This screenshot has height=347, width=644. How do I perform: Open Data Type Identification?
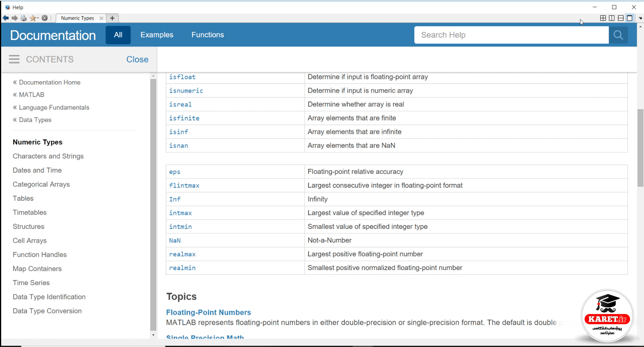tap(49, 297)
